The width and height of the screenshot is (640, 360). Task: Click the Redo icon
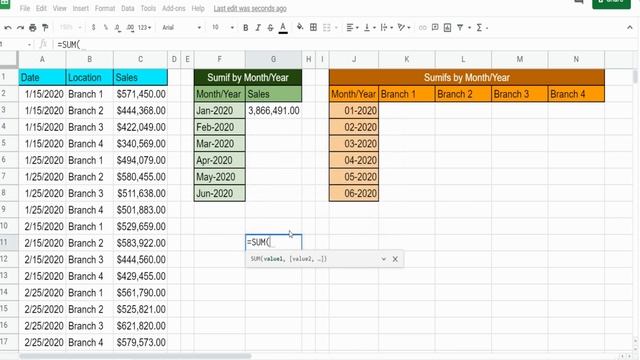pyautogui.click(x=20, y=28)
